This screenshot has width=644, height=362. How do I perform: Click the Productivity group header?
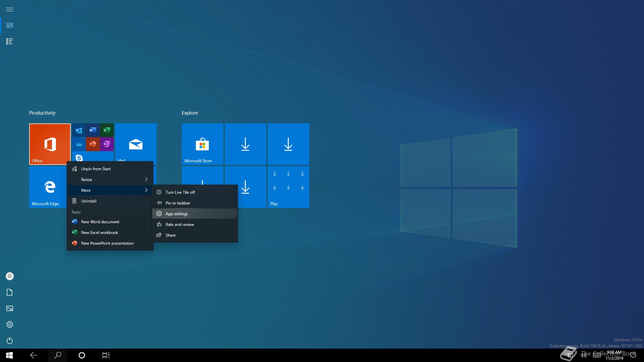point(42,113)
